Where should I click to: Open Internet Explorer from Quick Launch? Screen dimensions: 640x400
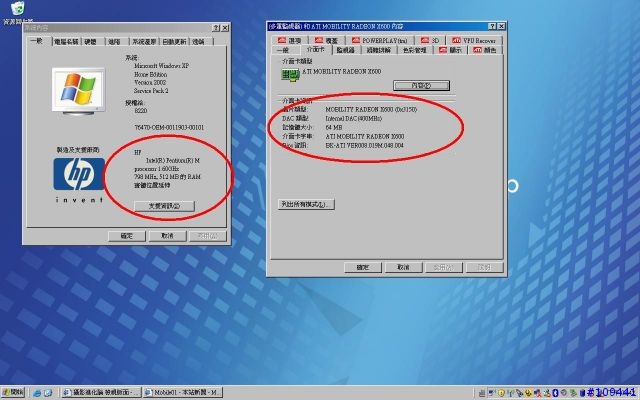point(38,393)
